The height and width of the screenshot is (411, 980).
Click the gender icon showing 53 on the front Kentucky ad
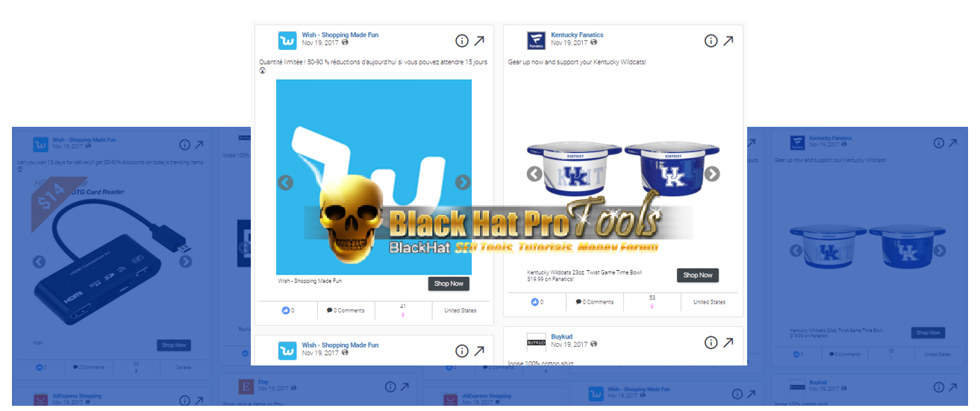click(x=652, y=307)
